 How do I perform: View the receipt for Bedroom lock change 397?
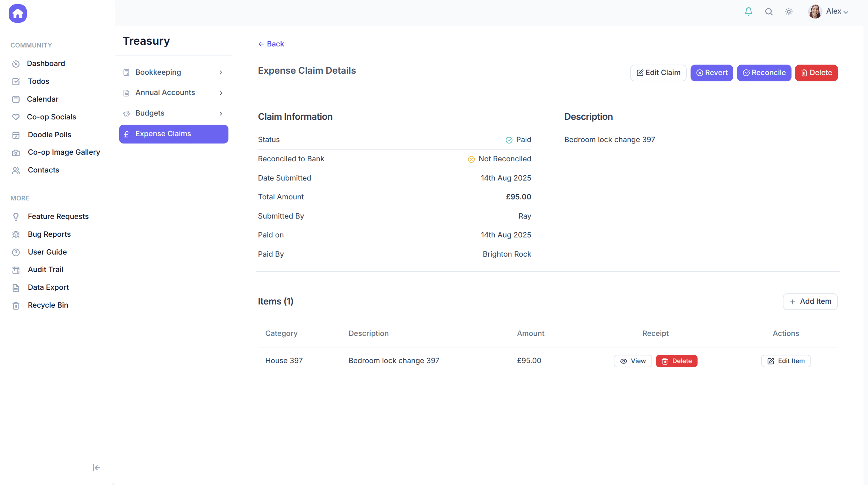(633, 361)
